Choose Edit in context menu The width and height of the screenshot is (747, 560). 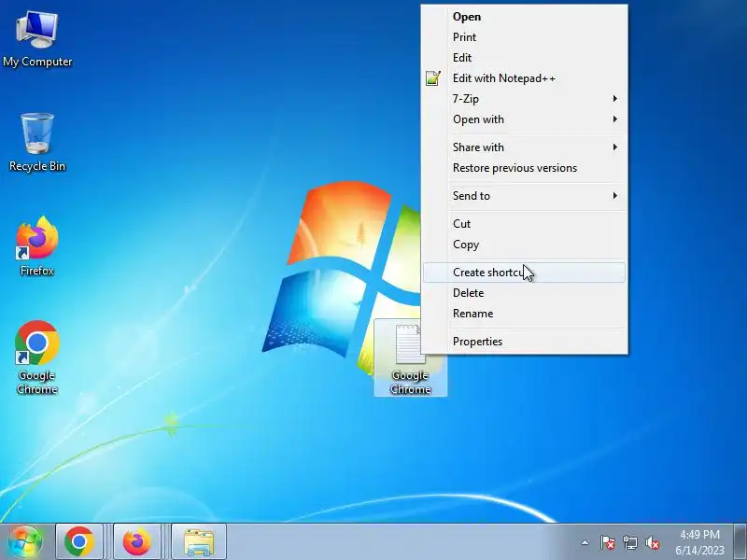[524, 58]
